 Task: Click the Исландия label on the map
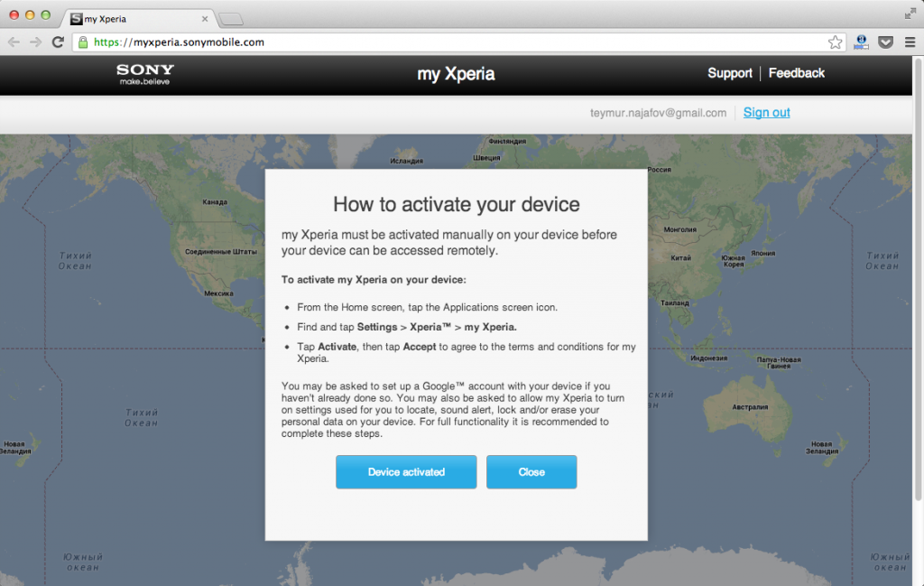coord(407,161)
